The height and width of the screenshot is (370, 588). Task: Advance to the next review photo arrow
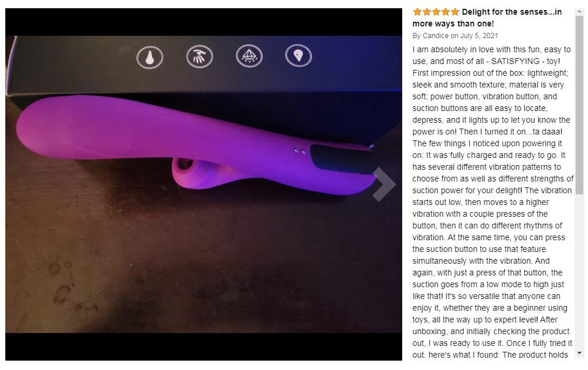click(384, 184)
